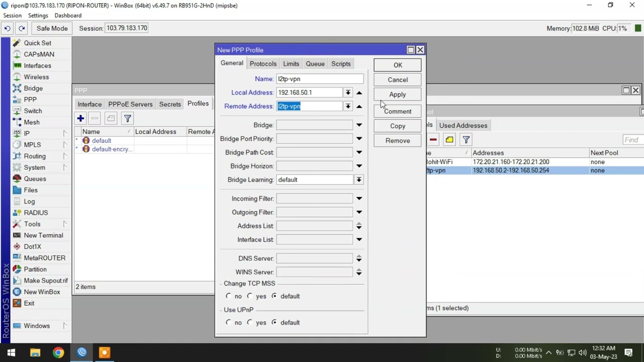Open RADIUS sidebar item
Image resolution: width=644 pixels, height=362 pixels.
36,213
